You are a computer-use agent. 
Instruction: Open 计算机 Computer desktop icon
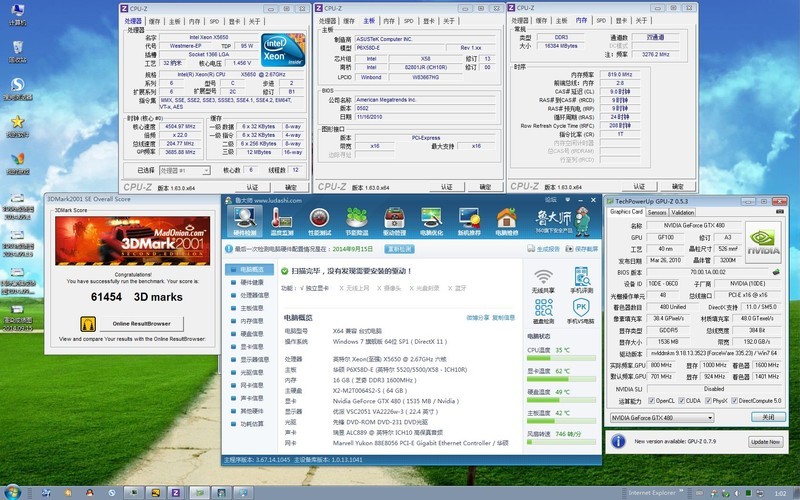point(17,15)
